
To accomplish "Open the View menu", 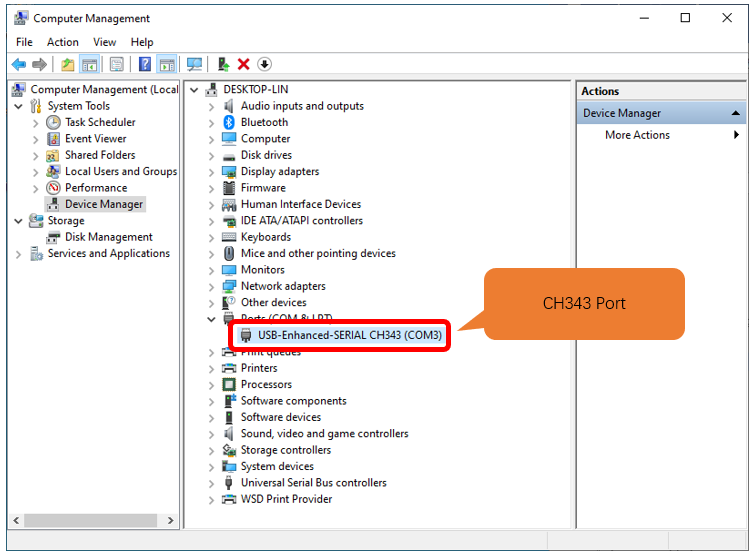I will tap(105, 42).
